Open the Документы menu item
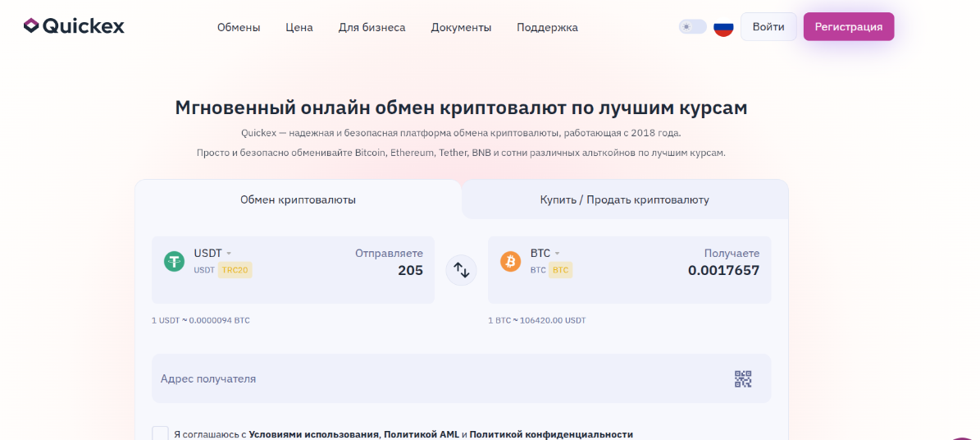Image resolution: width=980 pixels, height=440 pixels. [461, 28]
